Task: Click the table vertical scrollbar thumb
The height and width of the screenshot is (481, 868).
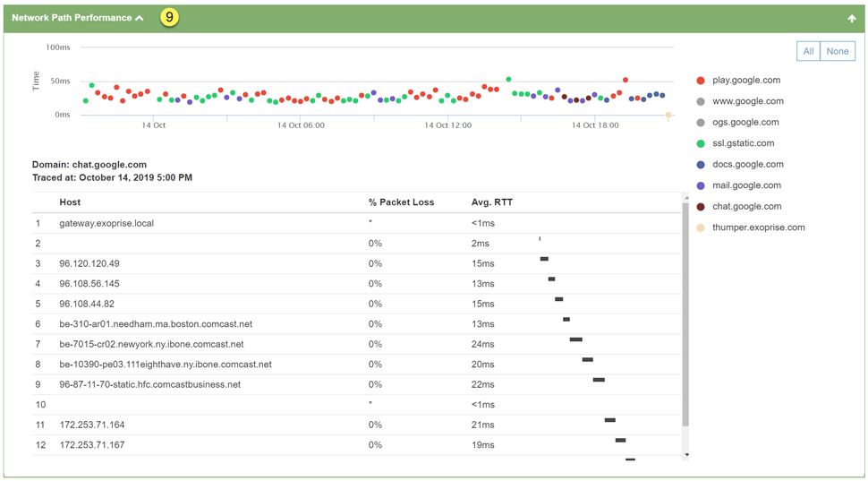Action: tap(686, 314)
